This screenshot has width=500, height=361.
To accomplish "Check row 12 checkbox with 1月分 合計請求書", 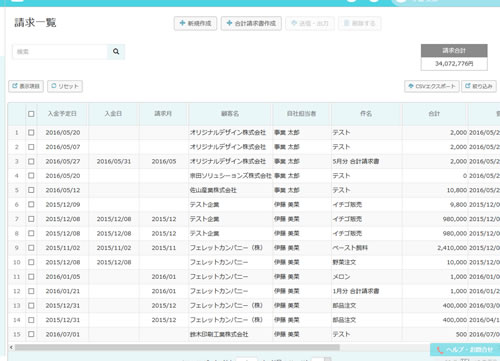I will 31,291.
